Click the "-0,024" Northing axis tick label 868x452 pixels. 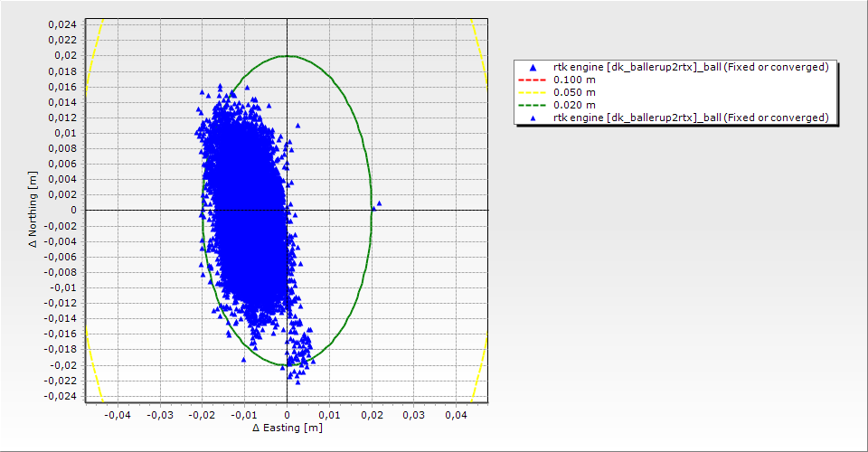tap(61, 396)
